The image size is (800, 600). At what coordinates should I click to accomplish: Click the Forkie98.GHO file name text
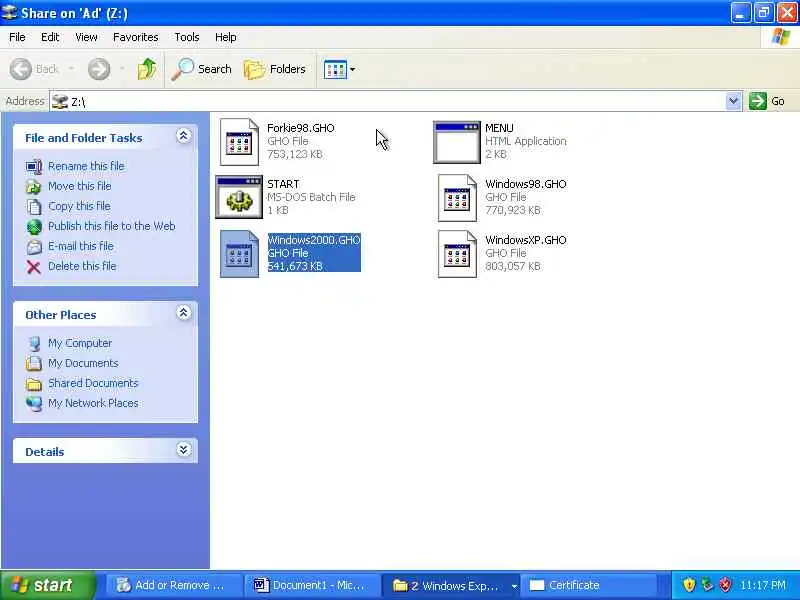[x=301, y=128]
